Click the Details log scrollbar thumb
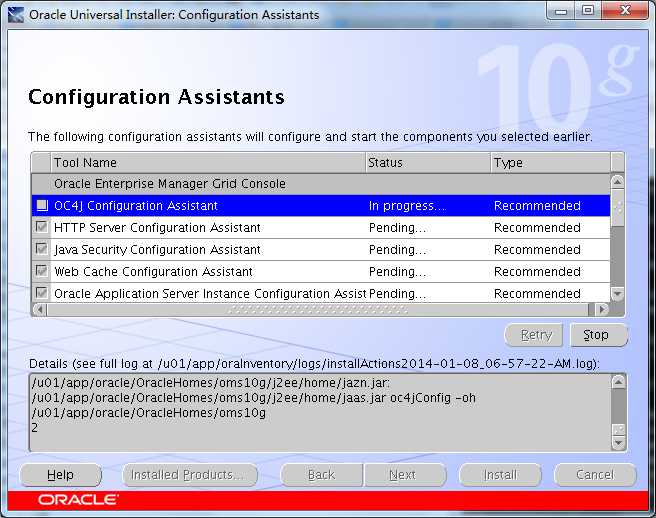This screenshot has height=518, width=656. pos(619,430)
